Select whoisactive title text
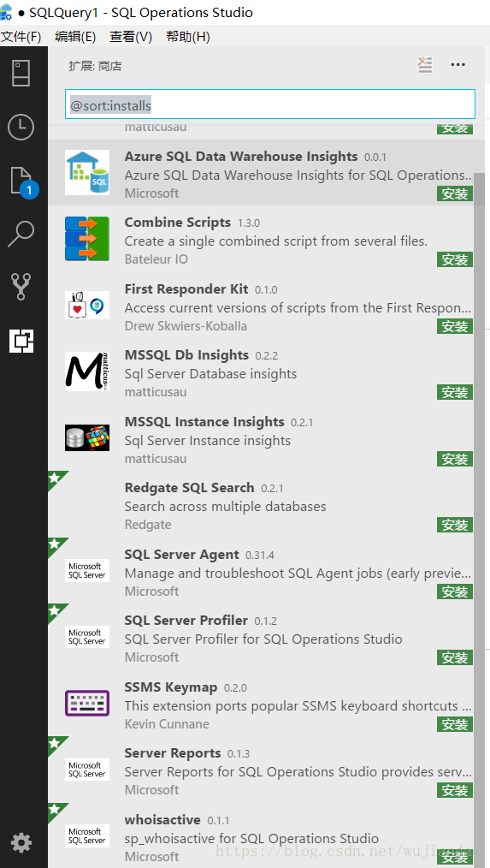Screen dimensions: 490x868 point(162,819)
